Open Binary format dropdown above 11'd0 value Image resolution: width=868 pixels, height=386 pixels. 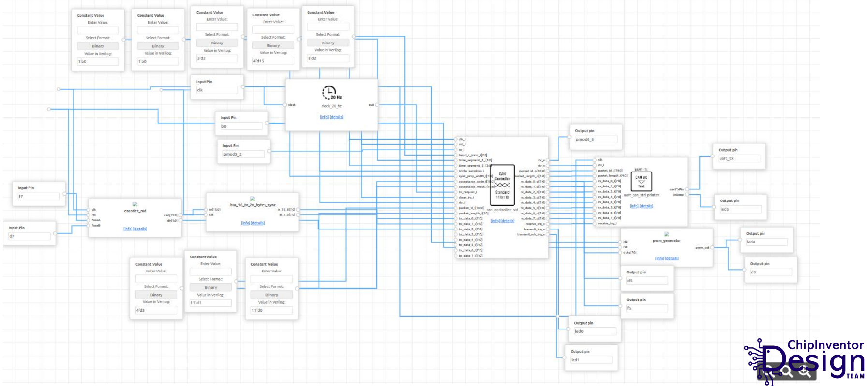(x=272, y=295)
